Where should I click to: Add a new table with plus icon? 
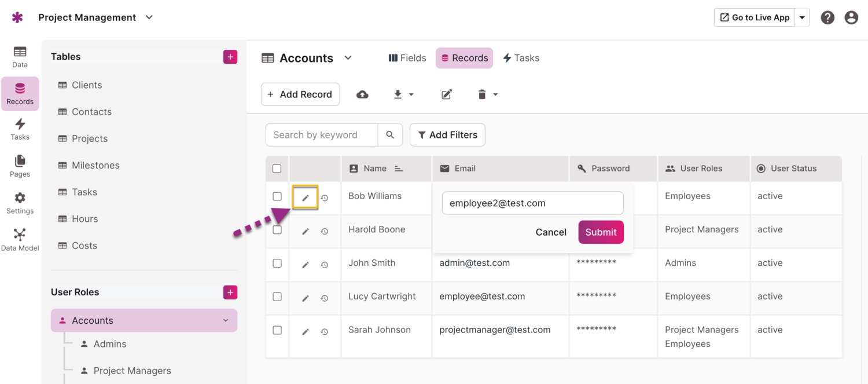pyautogui.click(x=230, y=57)
